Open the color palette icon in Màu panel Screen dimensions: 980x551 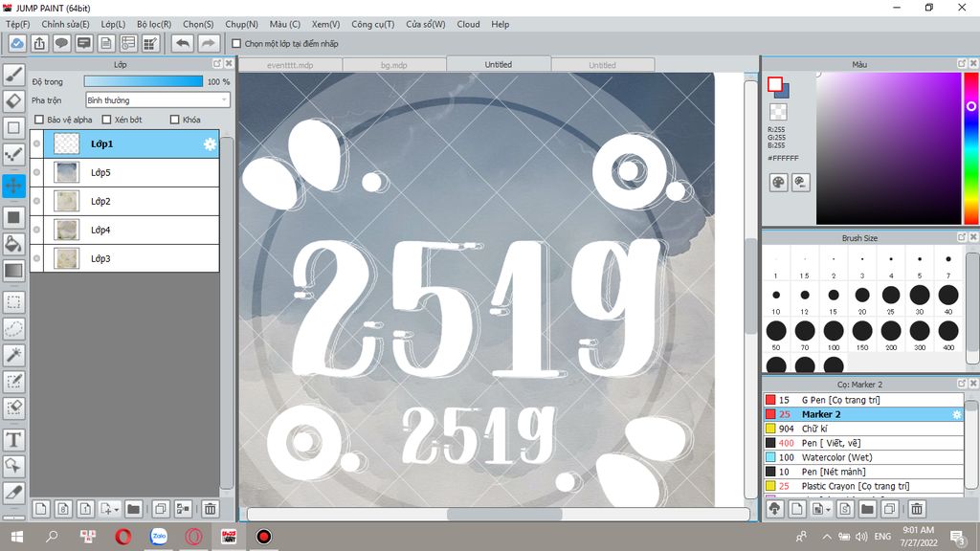[x=778, y=183]
